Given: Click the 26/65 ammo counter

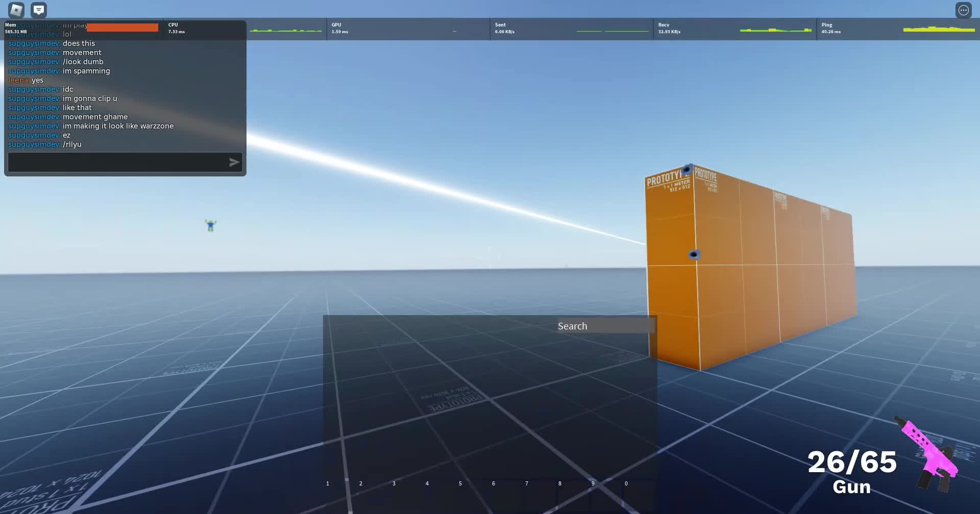Looking at the screenshot, I should click(x=852, y=462).
